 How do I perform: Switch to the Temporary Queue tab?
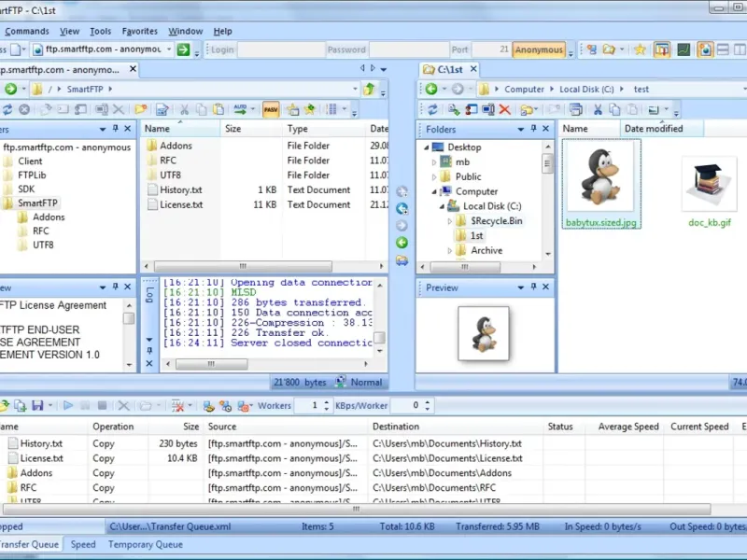tap(146, 544)
